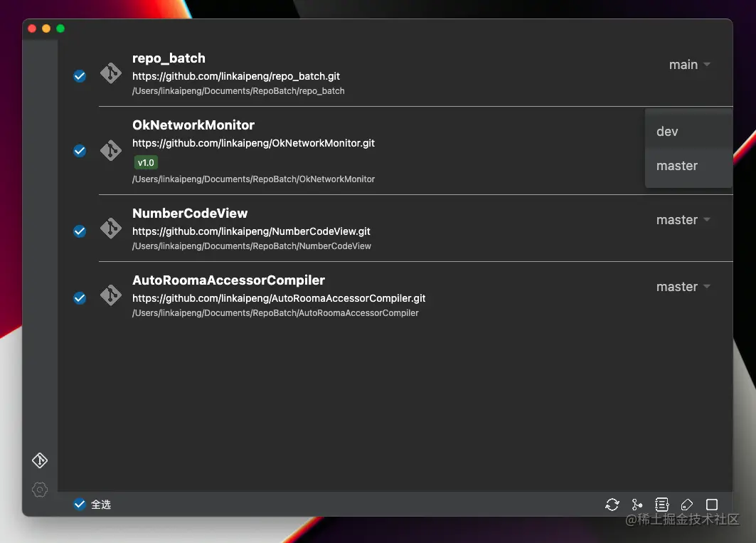756x543 pixels.
Task: Open master branch dropdown for AutoRoomaAccessorCompiler
Action: click(683, 288)
